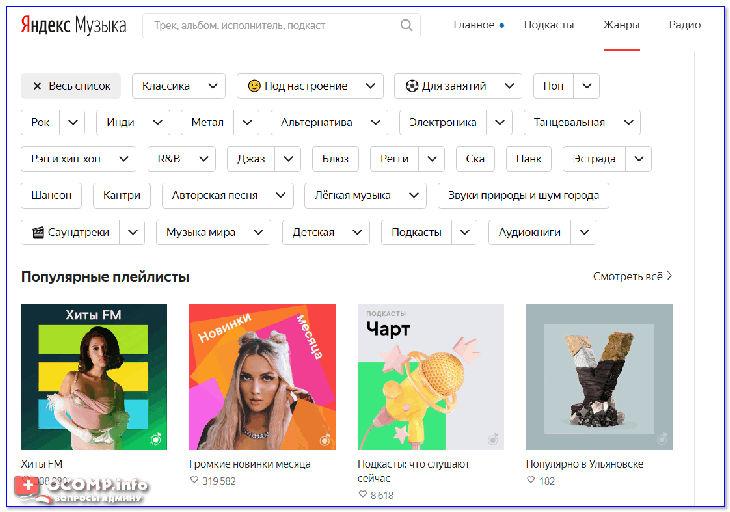Click the heart icon under Громкие новинки месяца
Viewport: 730px width, 512px height.
(194, 481)
